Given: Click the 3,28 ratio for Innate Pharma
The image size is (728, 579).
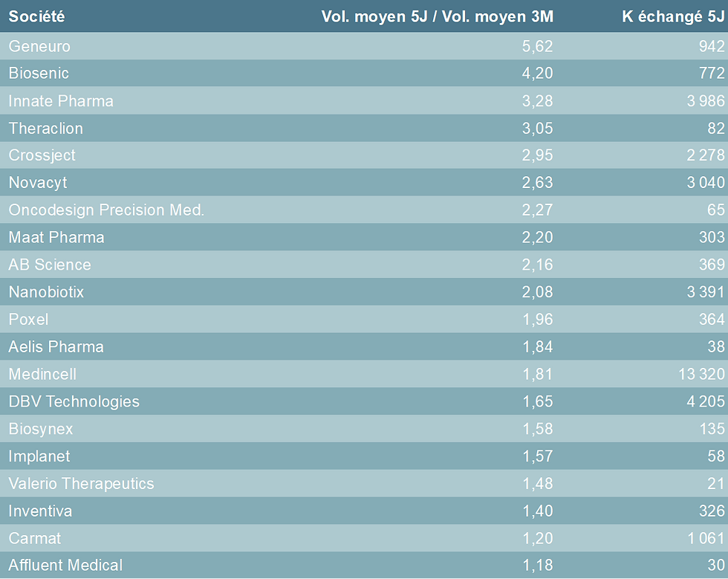Looking at the screenshot, I should click(x=538, y=101).
